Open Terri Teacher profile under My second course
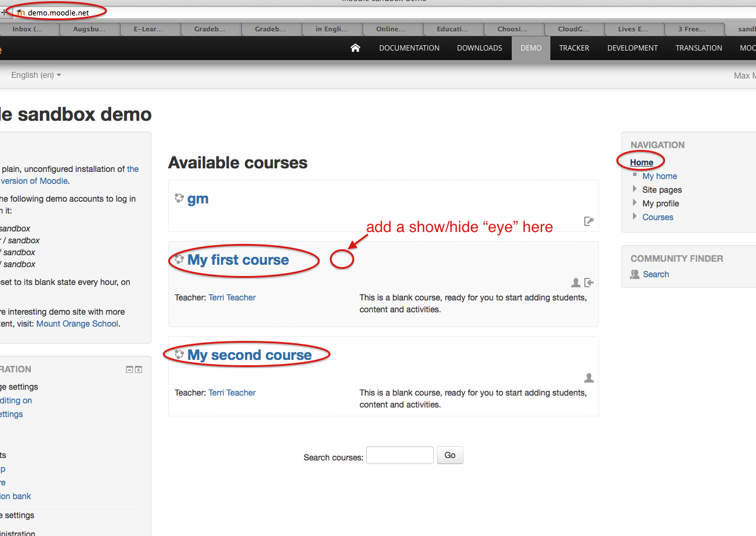This screenshot has width=756, height=536. click(x=232, y=393)
